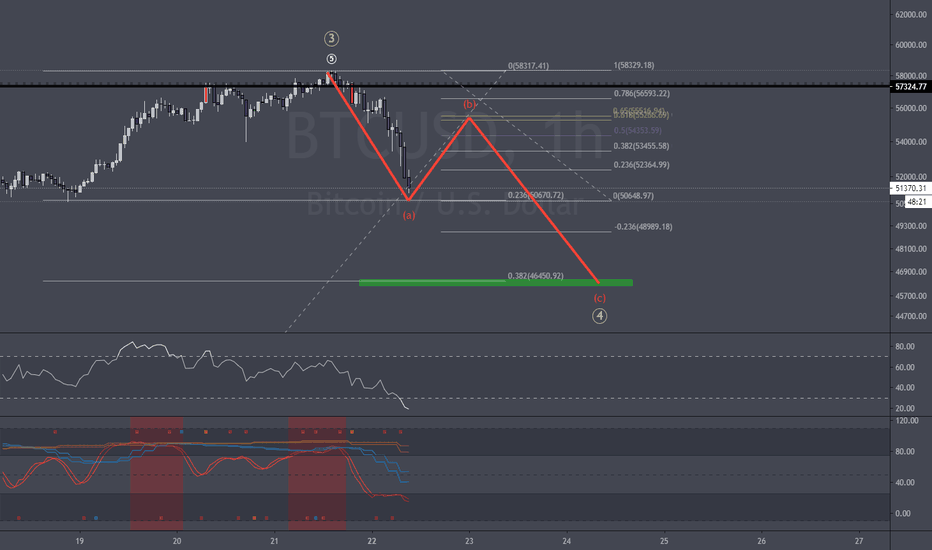This screenshot has height=550, width=932.
Task: Click the 57324.77 price label on the axis
Action: tap(911, 87)
